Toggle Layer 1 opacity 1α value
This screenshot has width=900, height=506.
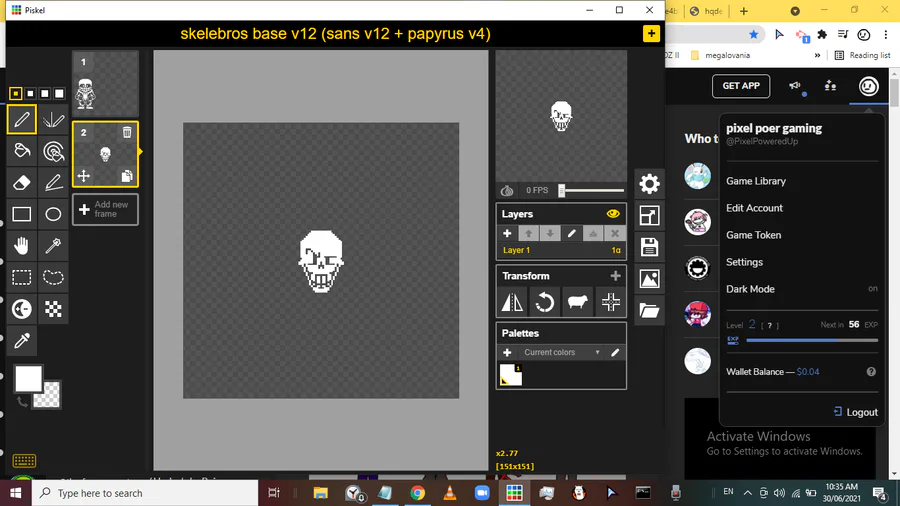pos(616,250)
